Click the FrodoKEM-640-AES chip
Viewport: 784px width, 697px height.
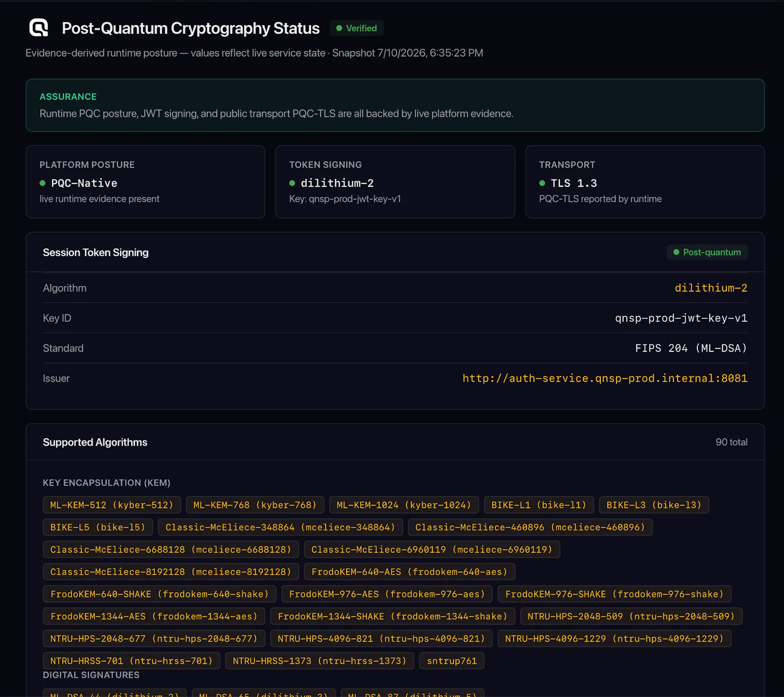(410, 572)
